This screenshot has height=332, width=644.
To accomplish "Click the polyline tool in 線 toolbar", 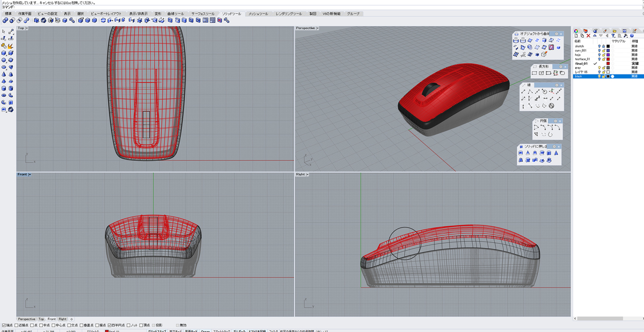I will tap(530, 92).
